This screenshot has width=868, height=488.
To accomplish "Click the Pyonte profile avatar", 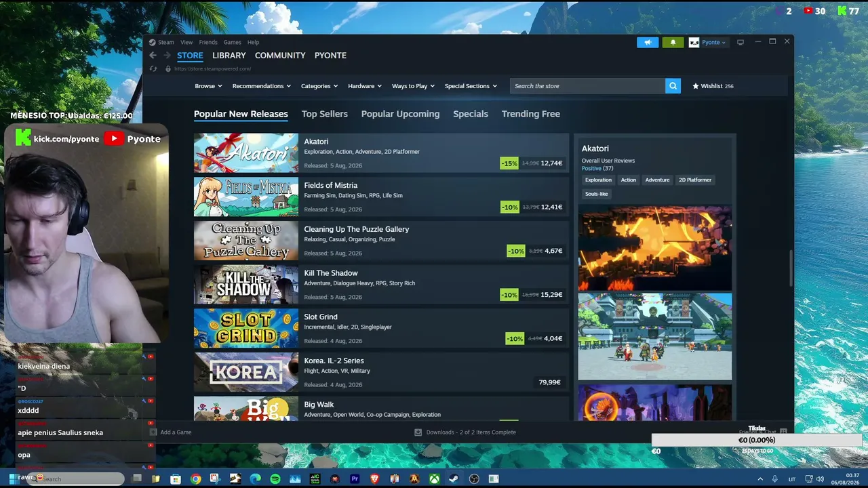I will click(694, 42).
